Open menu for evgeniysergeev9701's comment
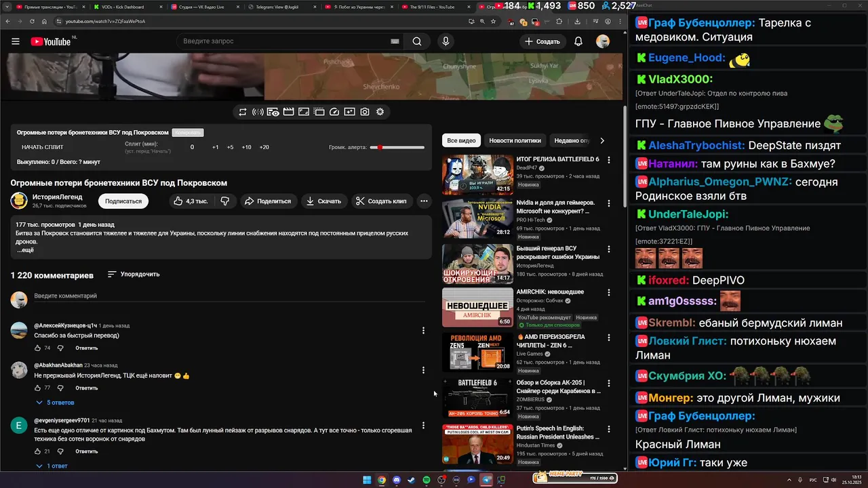 pos(423,426)
